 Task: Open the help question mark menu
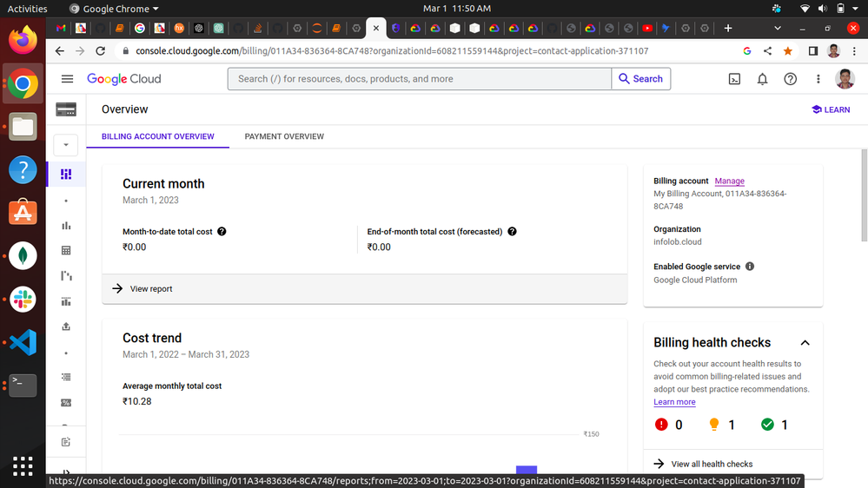coord(790,79)
